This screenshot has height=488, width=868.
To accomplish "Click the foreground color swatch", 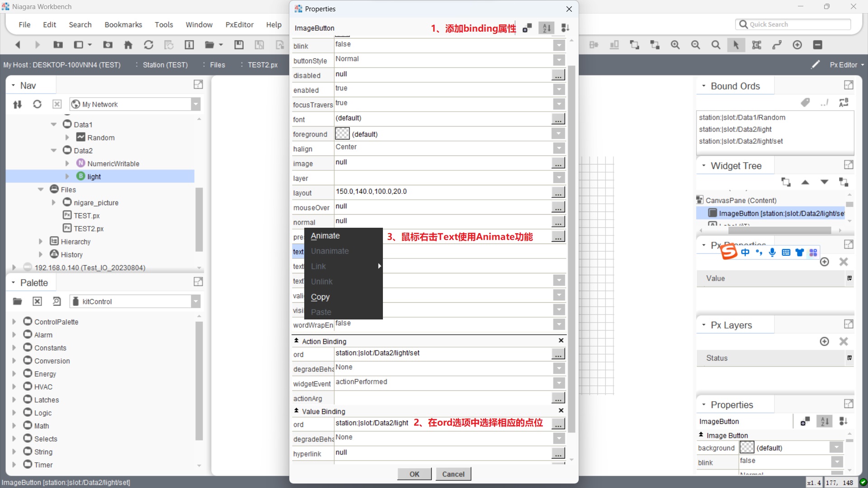I will click(342, 134).
